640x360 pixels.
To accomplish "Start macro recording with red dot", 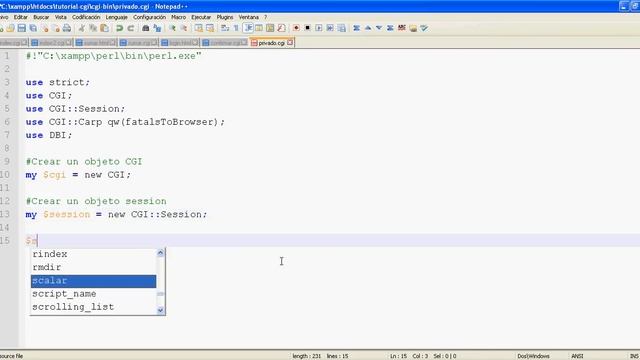I will pos(296,28).
